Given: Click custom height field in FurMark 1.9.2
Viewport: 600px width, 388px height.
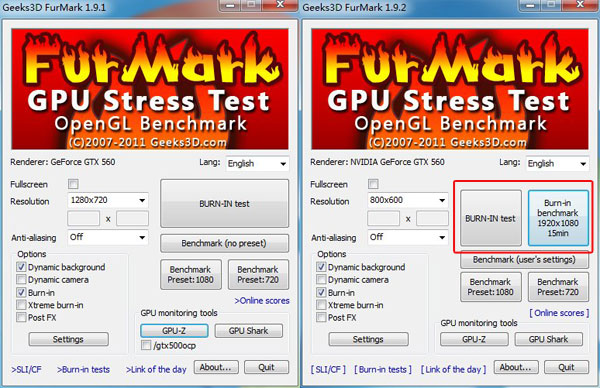Looking at the screenshot, I should [x=432, y=218].
